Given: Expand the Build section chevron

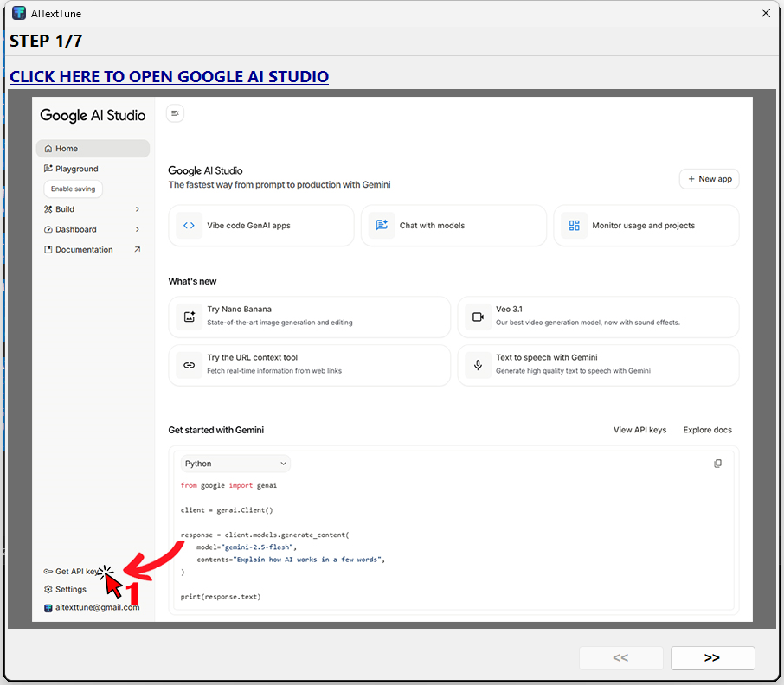Looking at the screenshot, I should 138,208.
